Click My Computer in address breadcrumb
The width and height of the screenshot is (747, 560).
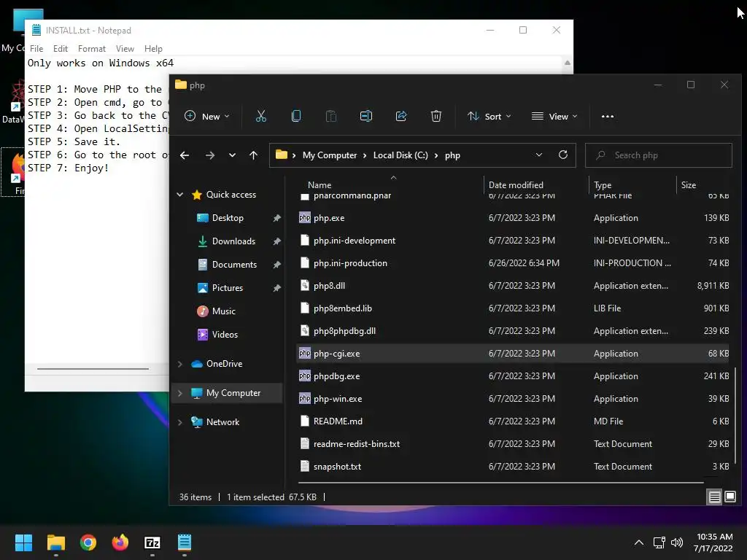pos(330,155)
